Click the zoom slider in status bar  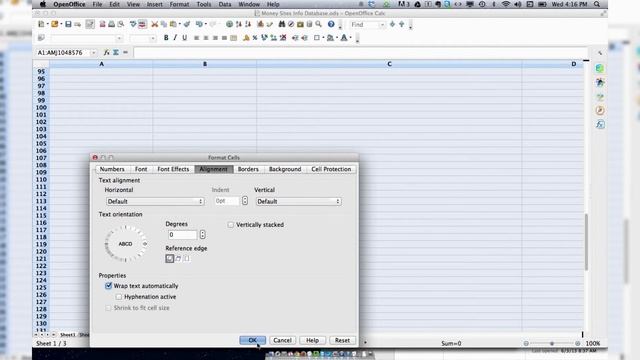tap(552, 344)
